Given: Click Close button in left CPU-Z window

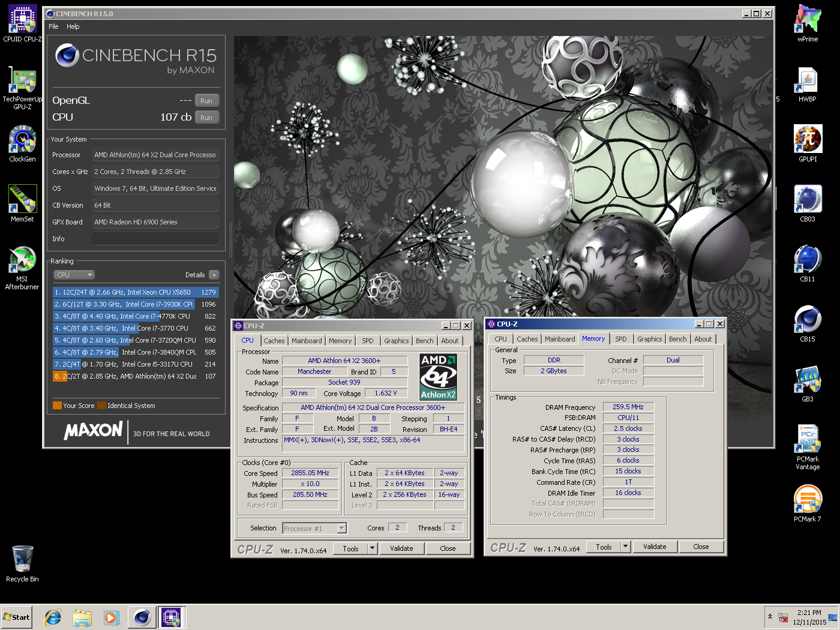Looking at the screenshot, I should pyautogui.click(x=448, y=548).
